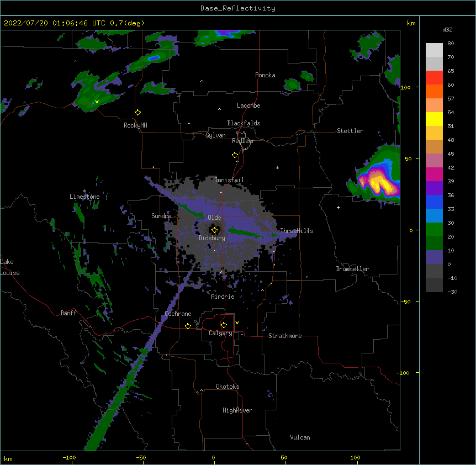Pick the yellow 54-51 dBZ legend swatch
The image size is (476, 465).
[434, 119]
